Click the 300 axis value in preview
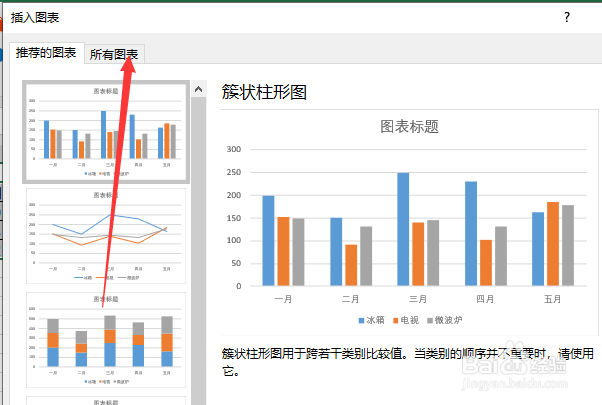Image resolution: width=602 pixels, height=405 pixels. tap(234, 149)
